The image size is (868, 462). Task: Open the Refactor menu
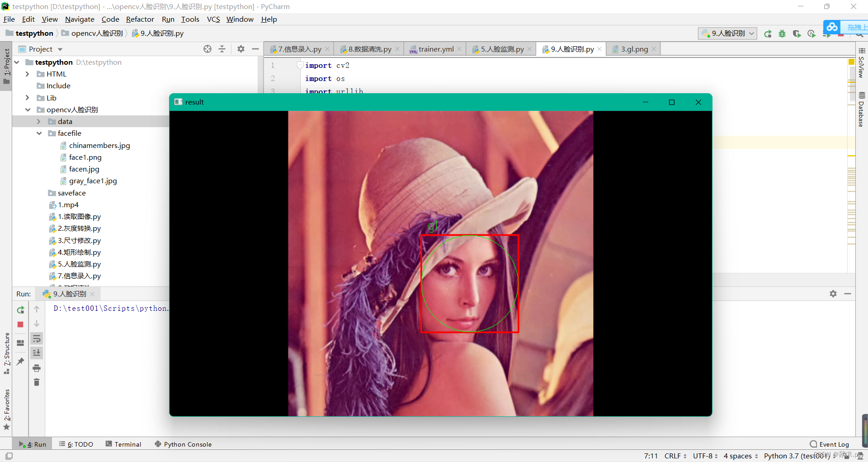140,19
